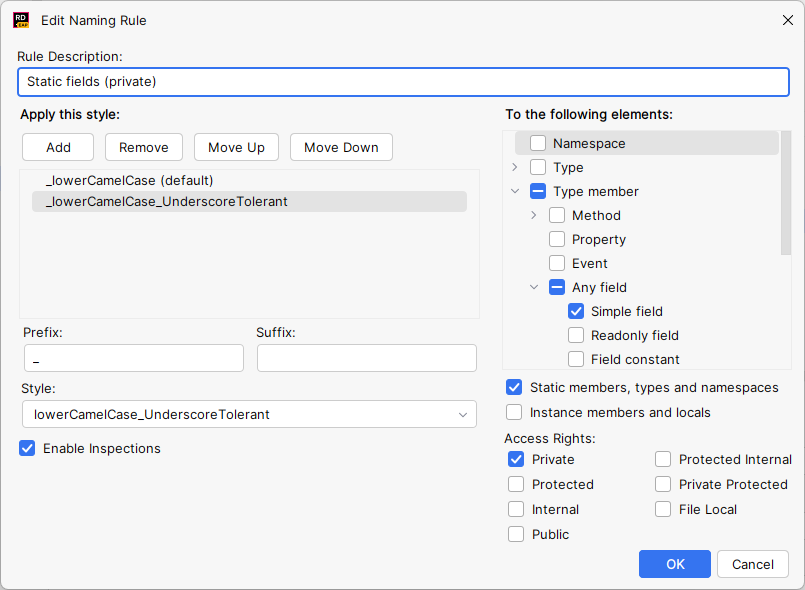Viewport: 805px width, 590px height.
Task: Collapse the Type member node
Action: click(x=515, y=191)
